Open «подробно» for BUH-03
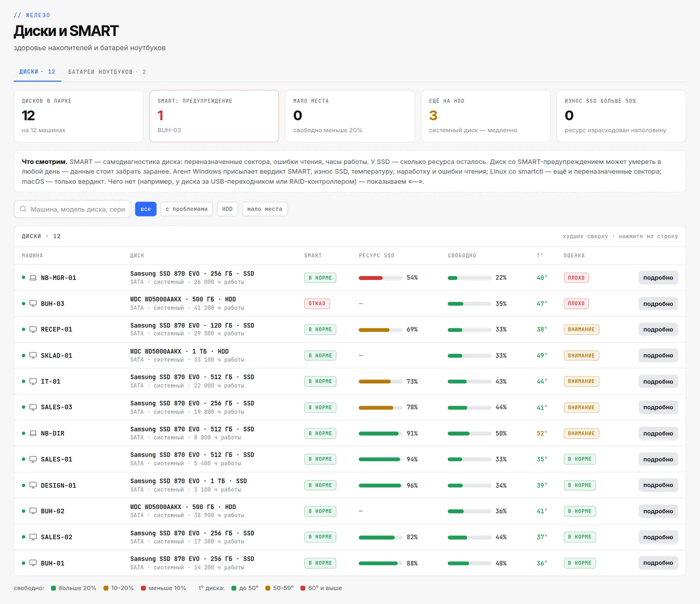Viewport: 700px width, 604px height. click(658, 303)
